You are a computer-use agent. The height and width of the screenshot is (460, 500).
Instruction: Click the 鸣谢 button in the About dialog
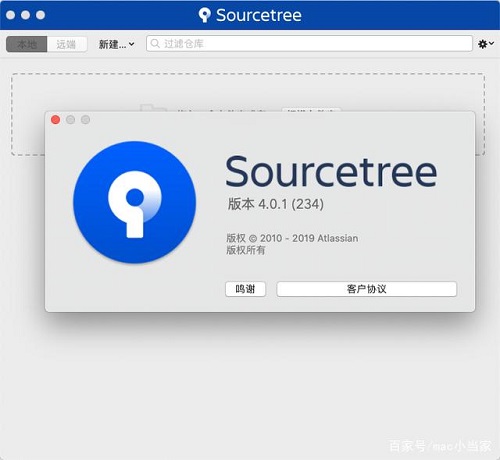coord(245,289)
